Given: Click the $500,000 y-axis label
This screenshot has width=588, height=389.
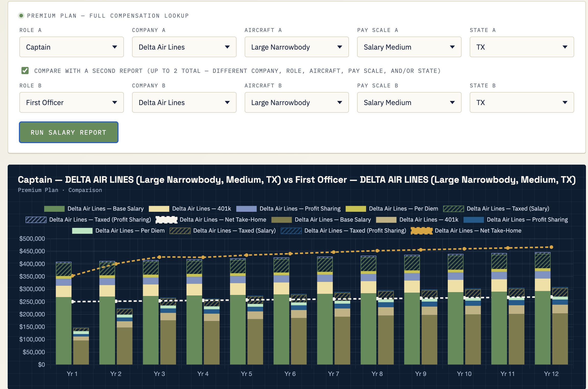Looking at the screenshot, I should tap(32, 239).
